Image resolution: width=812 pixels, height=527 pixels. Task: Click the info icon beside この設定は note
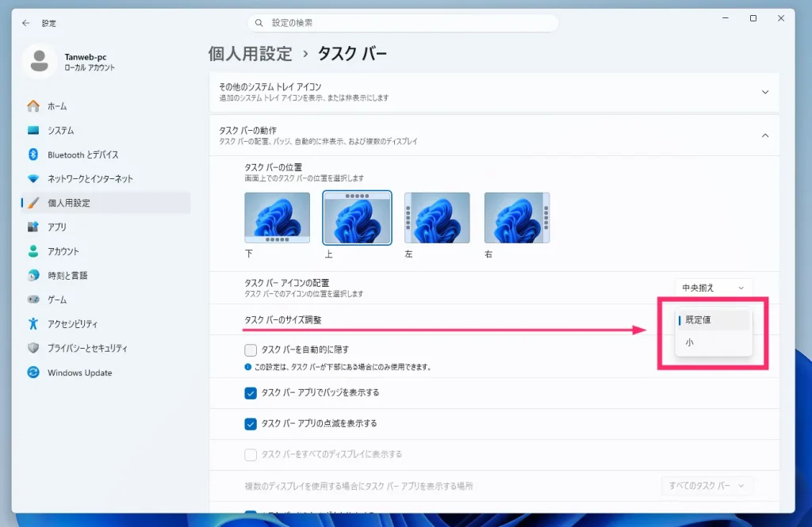coord(247,367)
